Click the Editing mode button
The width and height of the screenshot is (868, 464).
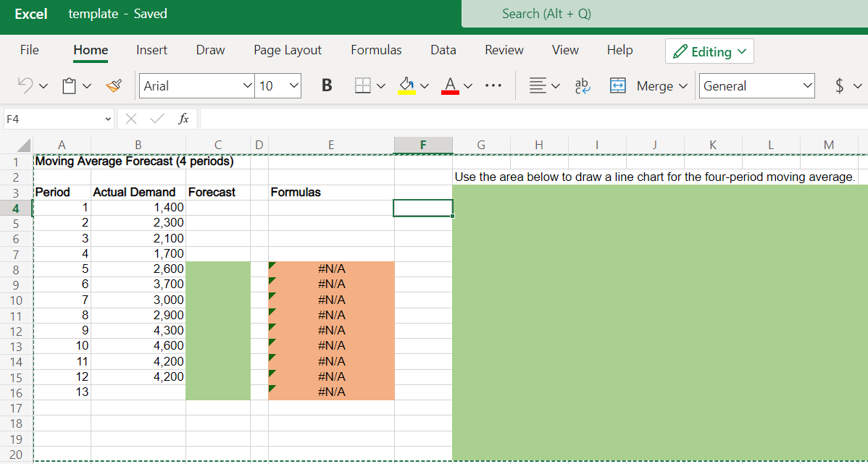click(x=709, y=51)
